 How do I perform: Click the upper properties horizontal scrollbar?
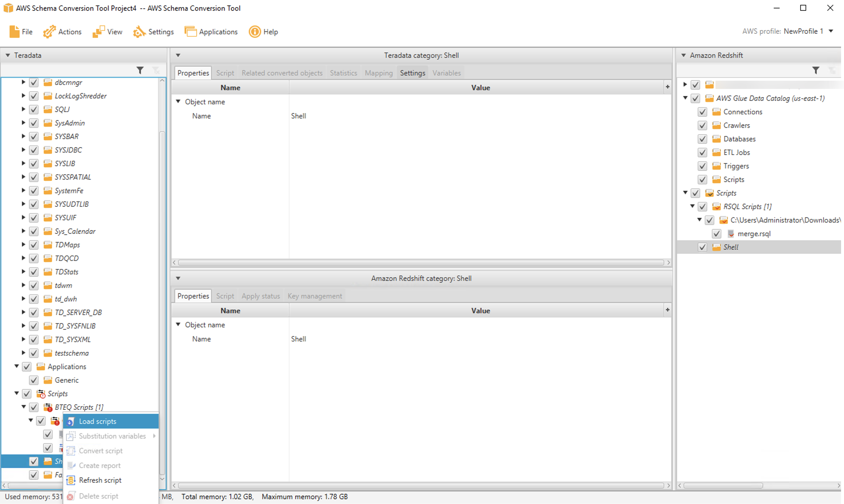coord(421,263)
